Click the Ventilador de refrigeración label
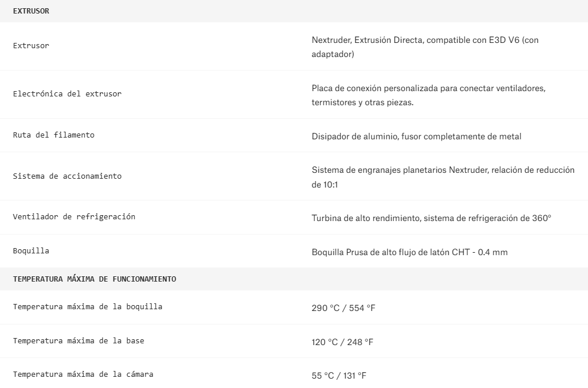Viewport: 588px width, 388px height. [74, 216]
